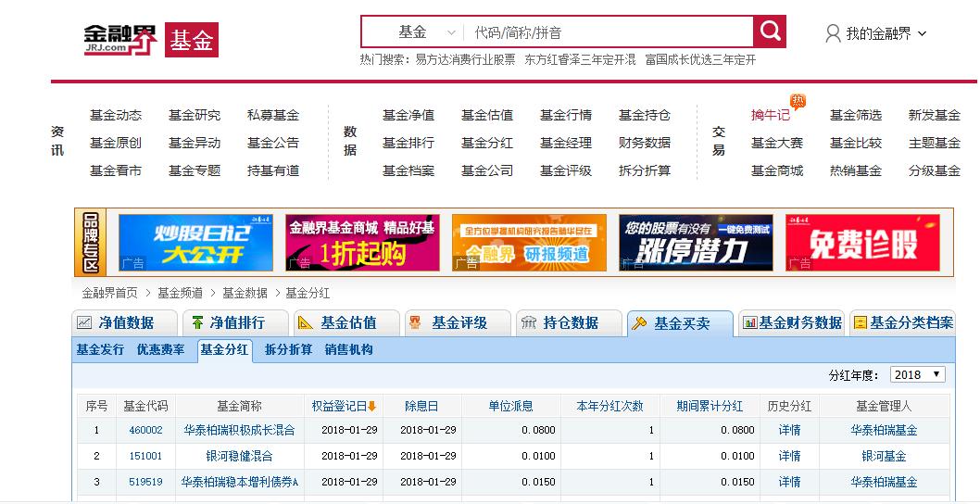This screenshot has width=980, height=504.
Task: Click 基金频道 in the breadcrumb
Action: (180, 293)
